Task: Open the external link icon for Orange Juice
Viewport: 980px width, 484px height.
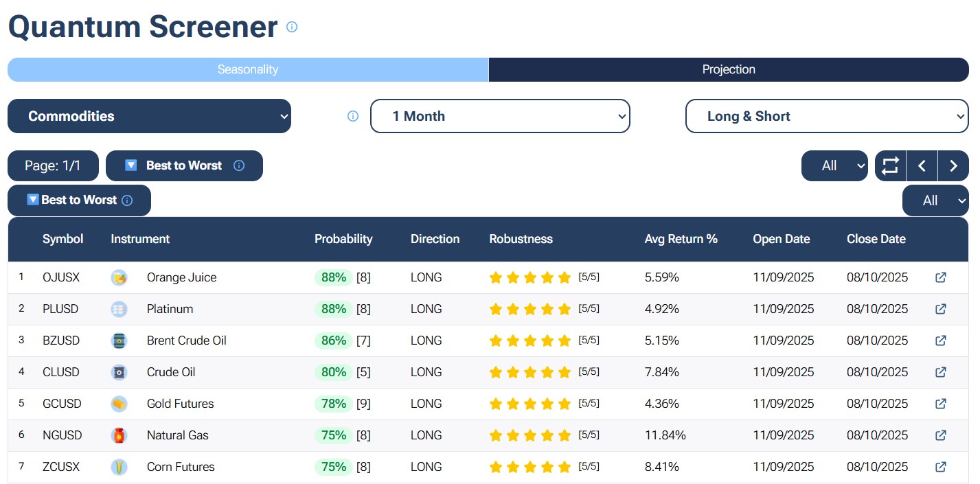Action: (x=941, y=277)
